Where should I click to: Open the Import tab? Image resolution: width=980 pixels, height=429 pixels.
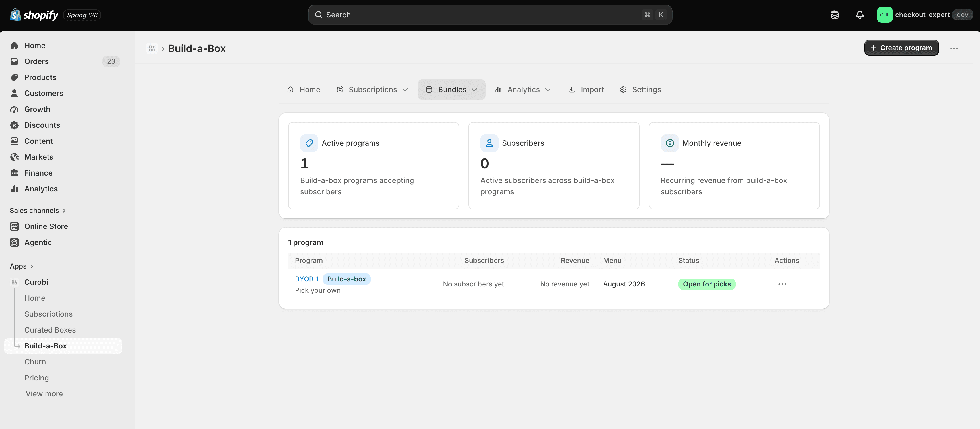click(x=586, y=90)
